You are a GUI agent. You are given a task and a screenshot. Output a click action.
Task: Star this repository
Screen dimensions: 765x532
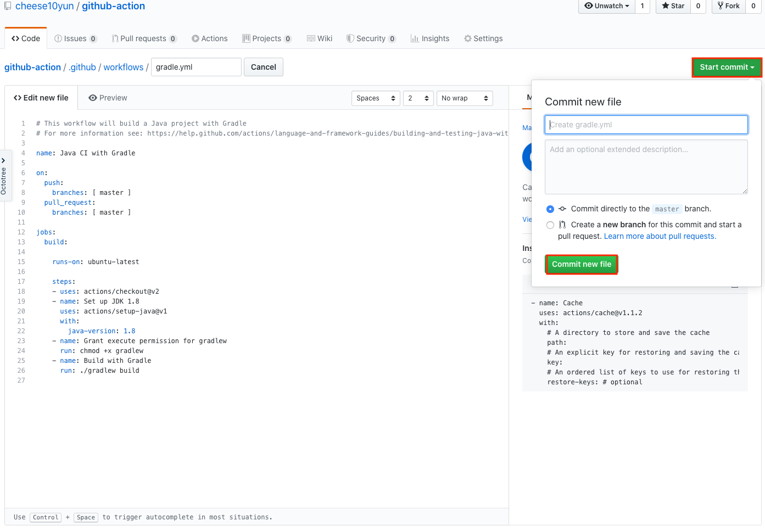tap(673, 6)
